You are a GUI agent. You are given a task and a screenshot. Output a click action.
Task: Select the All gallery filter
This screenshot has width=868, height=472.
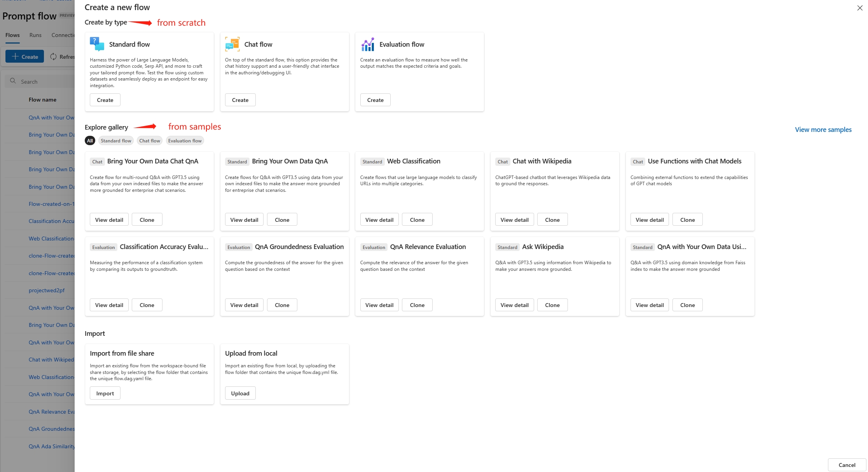(x=90, y=141)
